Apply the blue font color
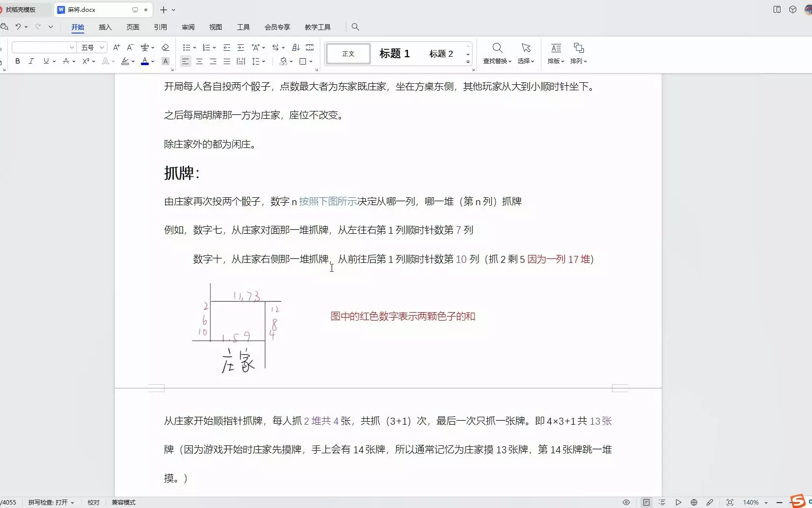This screenshot has width=812, height=508. point(145,61)
